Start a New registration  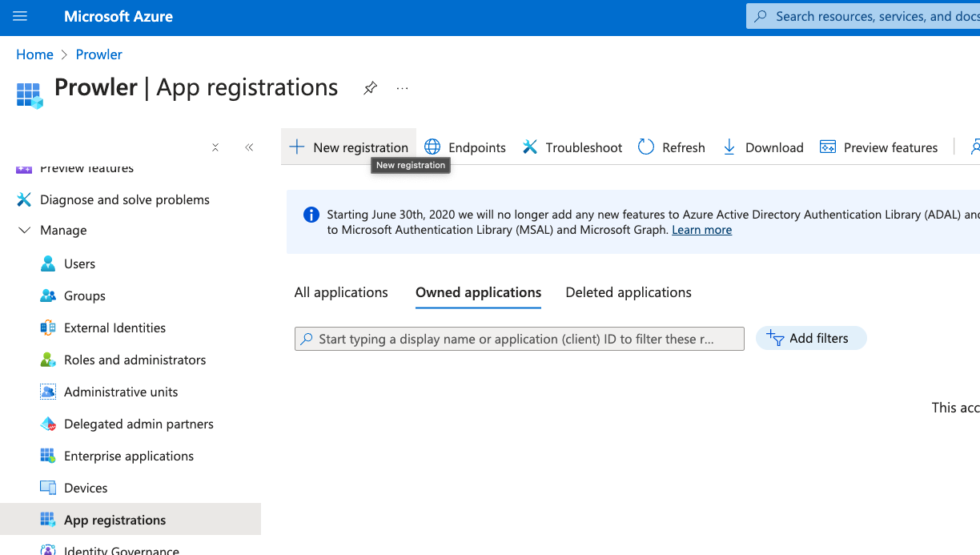pyautogui.click(x=349, y=147)
